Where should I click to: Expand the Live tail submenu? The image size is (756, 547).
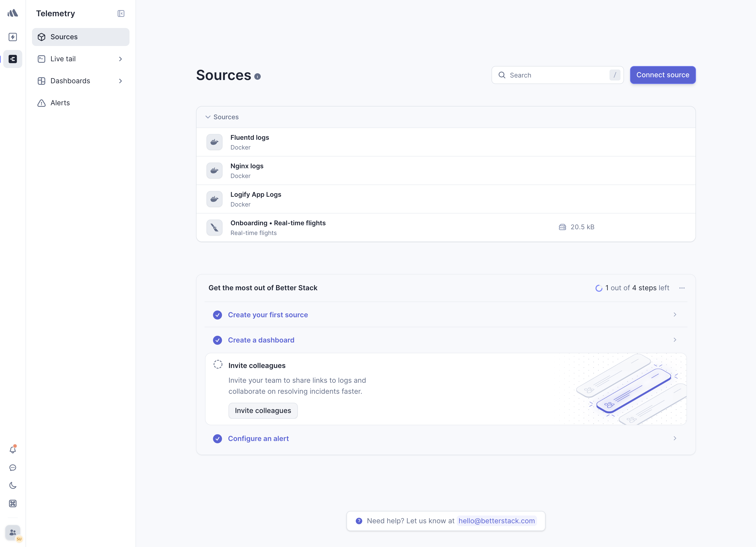click(x=120, y=59)
